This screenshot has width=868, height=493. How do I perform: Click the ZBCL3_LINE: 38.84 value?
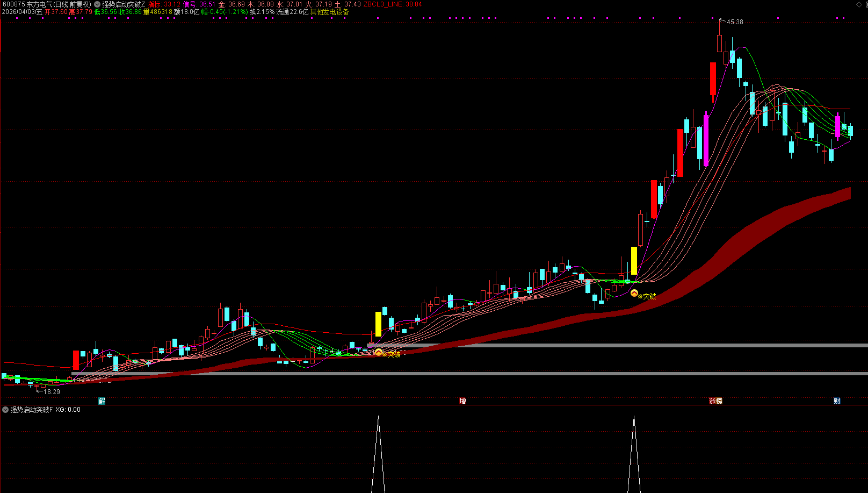click(x=393, y=4)
